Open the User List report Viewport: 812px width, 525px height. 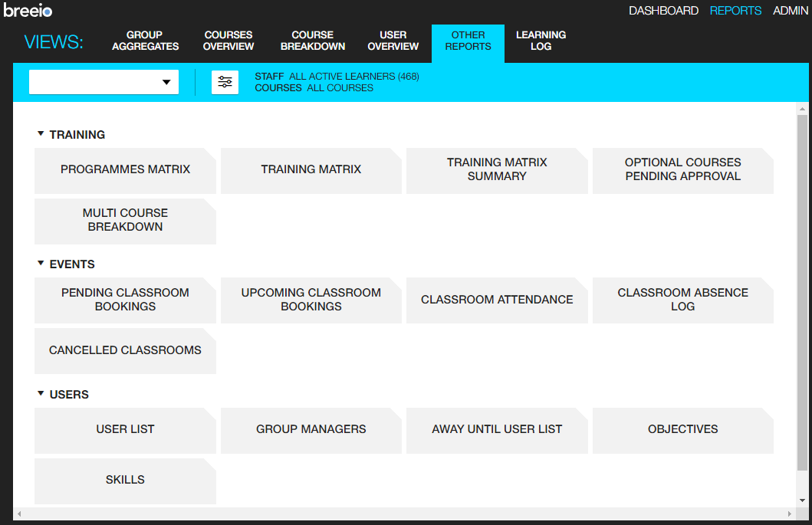(x=125, y=431)
